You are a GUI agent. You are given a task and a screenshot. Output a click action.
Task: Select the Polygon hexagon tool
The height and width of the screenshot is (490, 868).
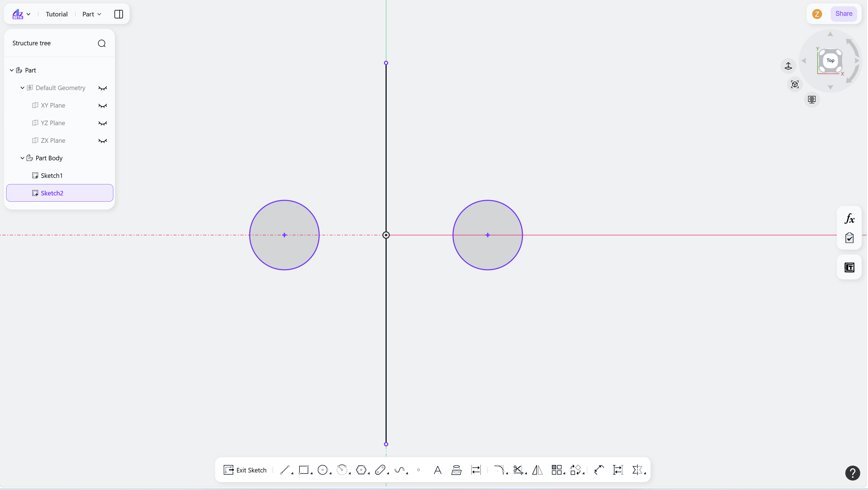[361, 470]
